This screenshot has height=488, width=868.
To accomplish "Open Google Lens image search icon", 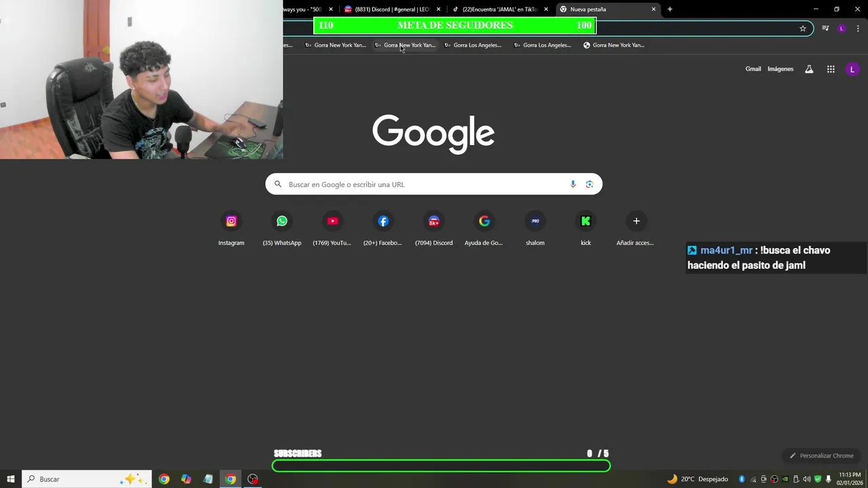I will click(x=589, y=184).
